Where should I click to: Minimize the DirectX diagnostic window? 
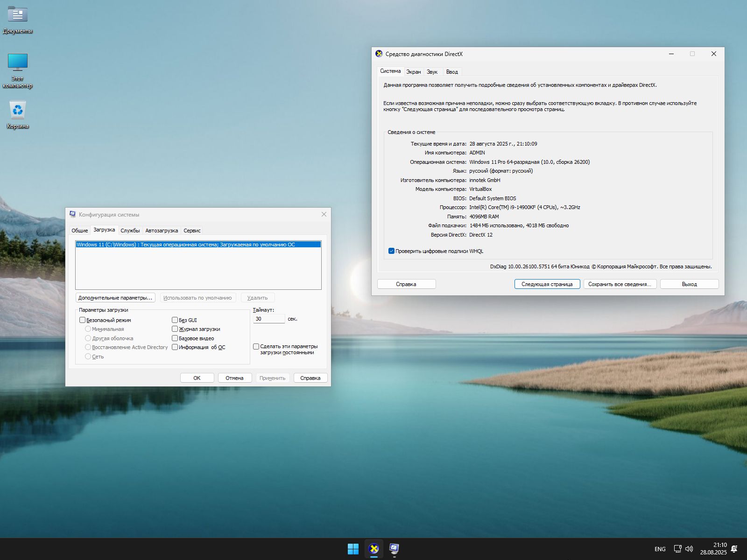pos(671,54)
